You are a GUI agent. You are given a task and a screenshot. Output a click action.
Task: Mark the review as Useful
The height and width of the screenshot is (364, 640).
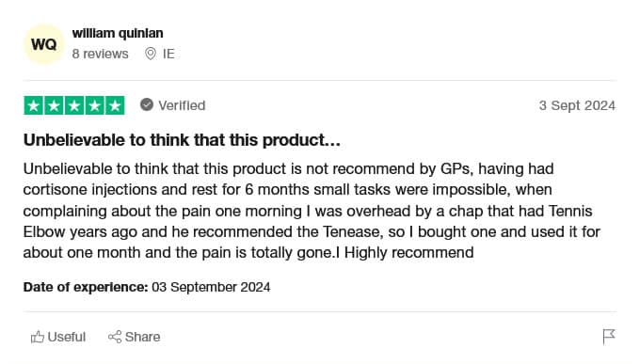tap(67, 337)
